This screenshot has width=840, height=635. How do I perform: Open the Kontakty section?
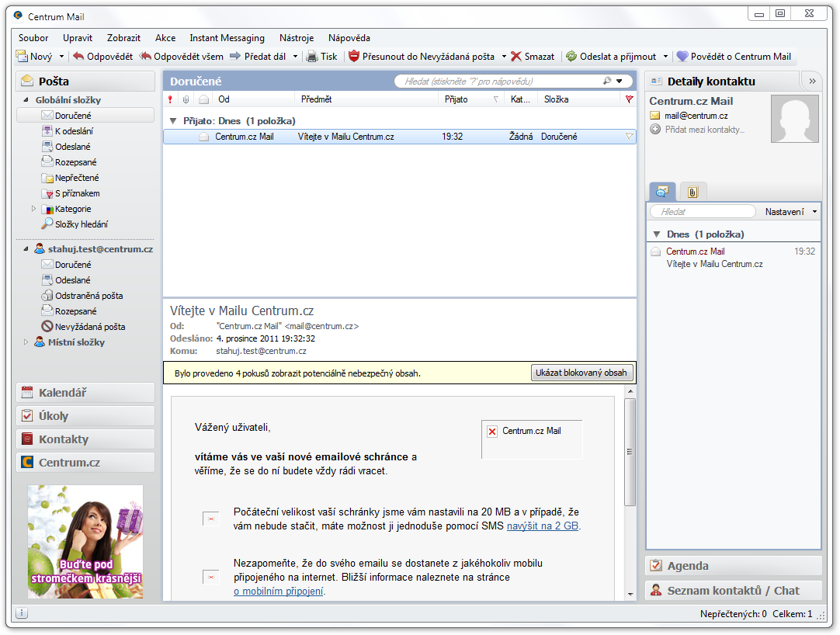85,439
